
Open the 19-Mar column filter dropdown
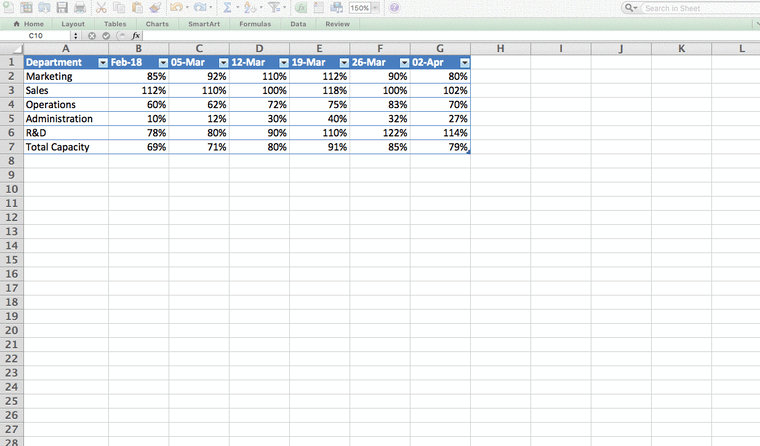click(344, 63)
